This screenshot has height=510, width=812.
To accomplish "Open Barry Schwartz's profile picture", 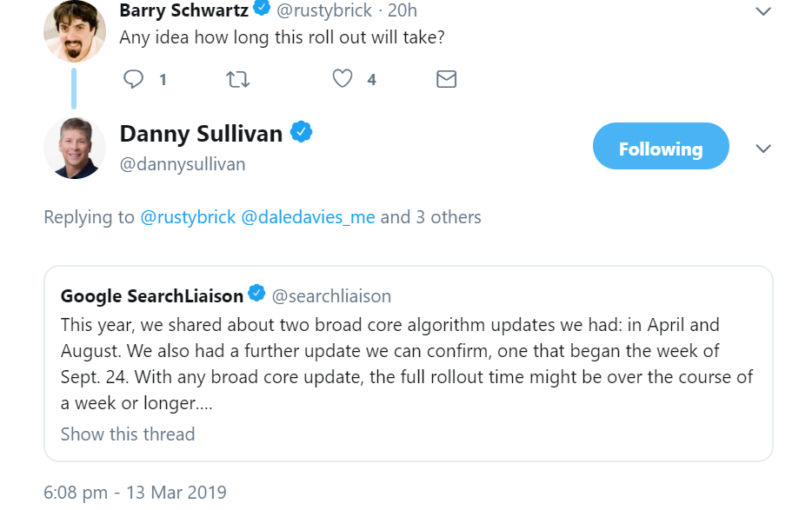I will [x=75, y=29].
